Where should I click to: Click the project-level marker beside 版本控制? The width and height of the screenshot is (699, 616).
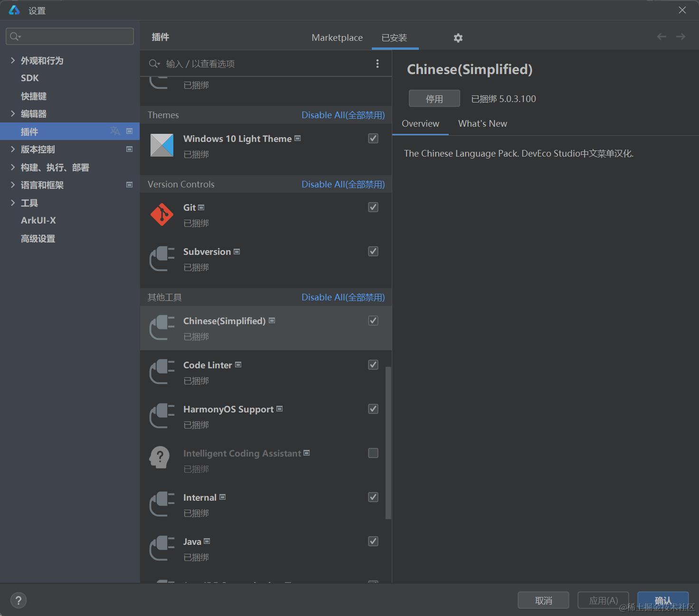(129, 149)
